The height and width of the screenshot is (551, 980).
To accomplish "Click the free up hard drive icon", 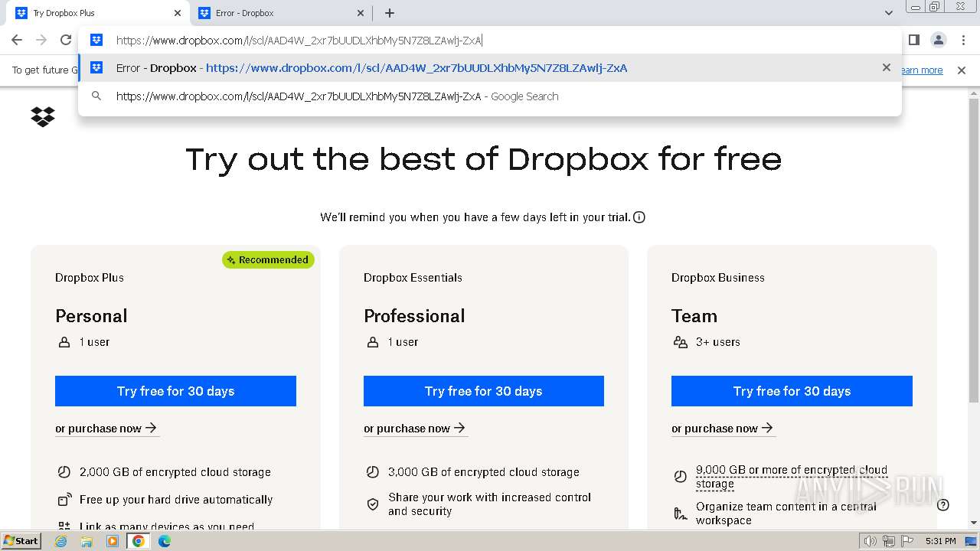I will point(64,500).
